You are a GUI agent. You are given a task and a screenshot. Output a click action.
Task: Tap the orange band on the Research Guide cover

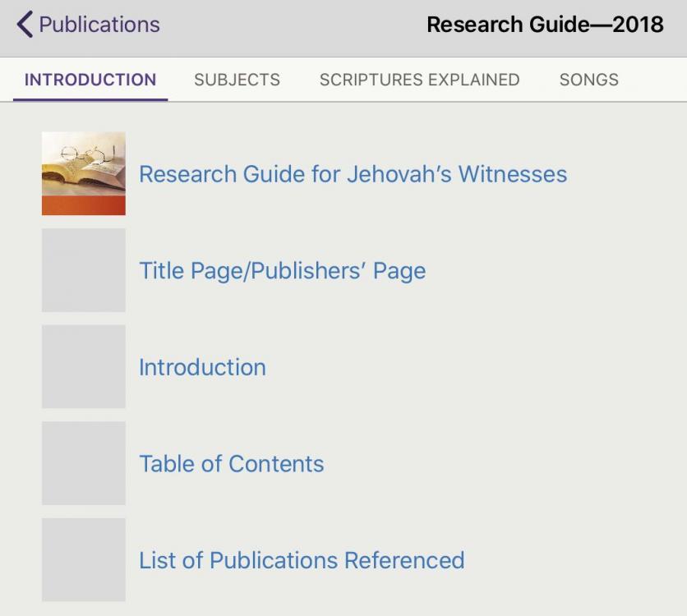point(84,205)
